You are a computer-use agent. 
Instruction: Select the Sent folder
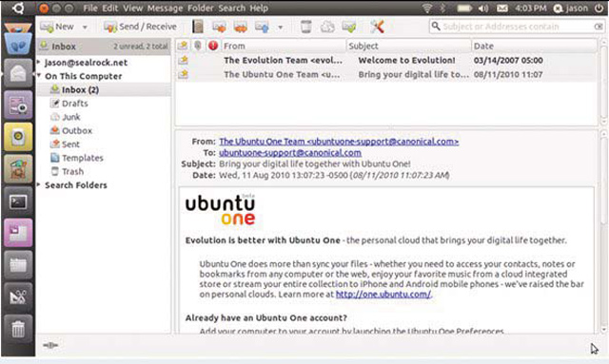[x=65, y=144]
